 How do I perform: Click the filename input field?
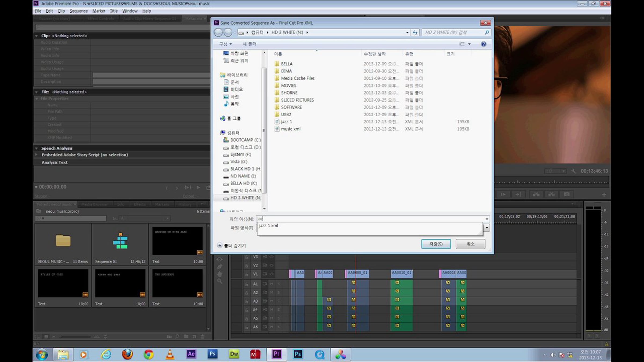click(x=370, y=219)
